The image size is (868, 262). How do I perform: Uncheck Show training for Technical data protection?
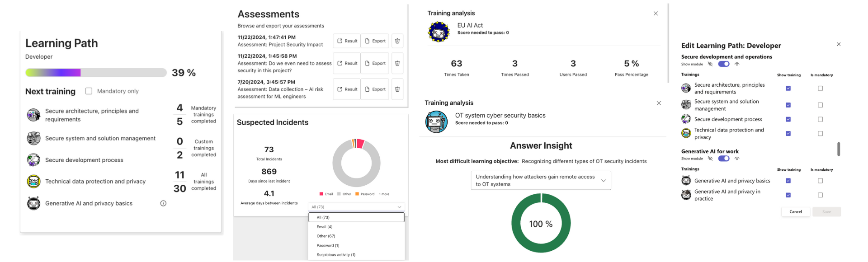pos(788,134)
